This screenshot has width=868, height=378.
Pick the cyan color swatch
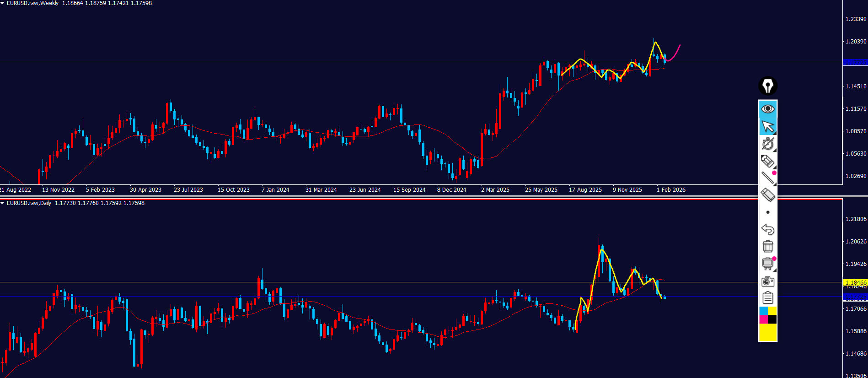(763, 311)
